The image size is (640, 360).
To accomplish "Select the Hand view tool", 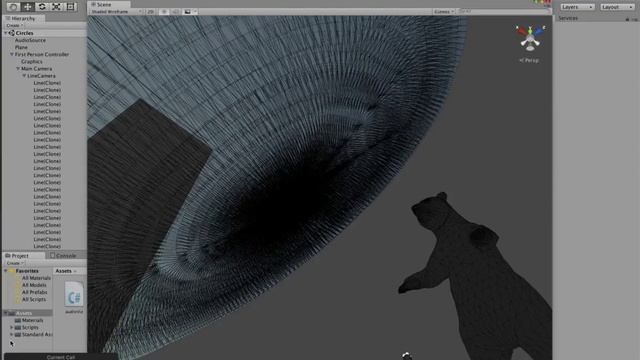I will tap(13, 7).
